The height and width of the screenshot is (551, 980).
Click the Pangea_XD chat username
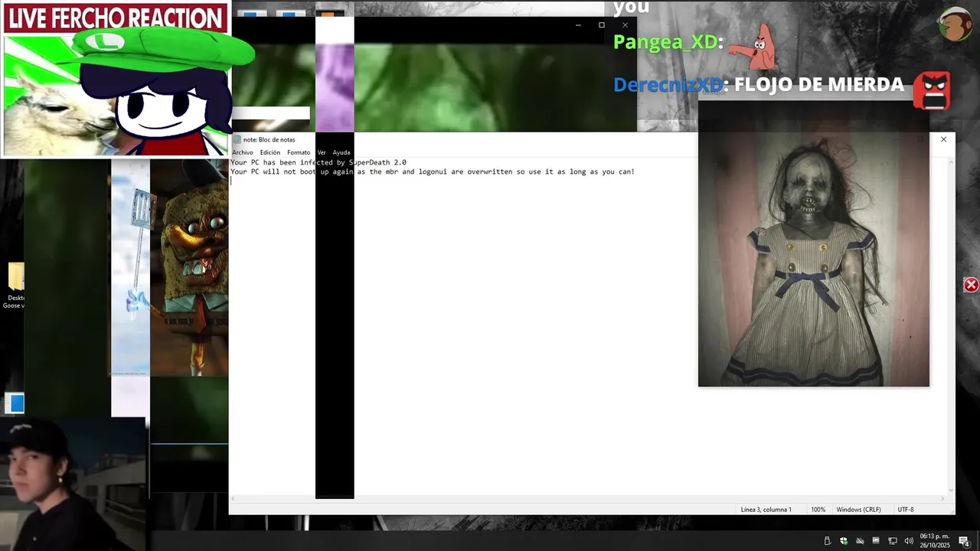(665, 42)
